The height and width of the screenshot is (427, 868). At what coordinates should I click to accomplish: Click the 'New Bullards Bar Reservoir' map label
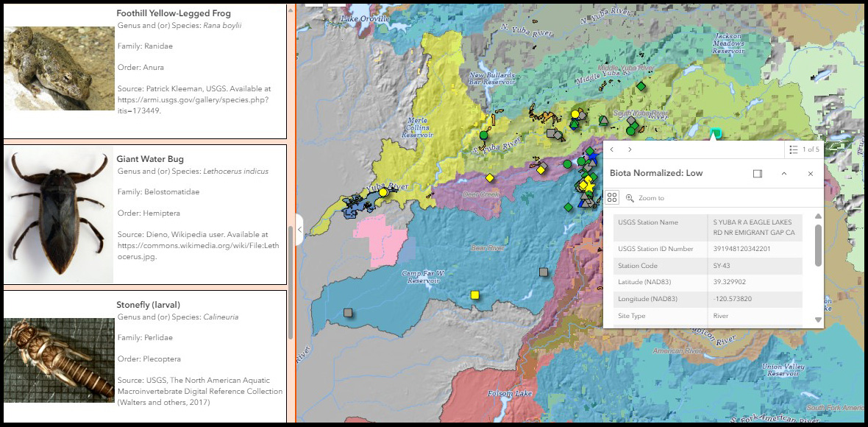pyautogui.click(x=491, y=78)
